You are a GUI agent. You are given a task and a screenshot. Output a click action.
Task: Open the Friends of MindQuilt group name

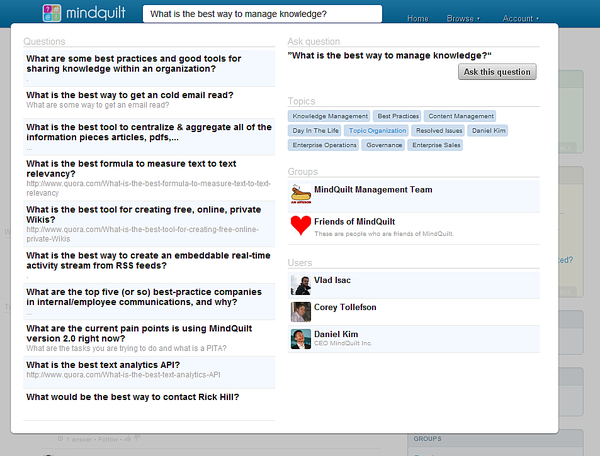click(x=354, y=221)
